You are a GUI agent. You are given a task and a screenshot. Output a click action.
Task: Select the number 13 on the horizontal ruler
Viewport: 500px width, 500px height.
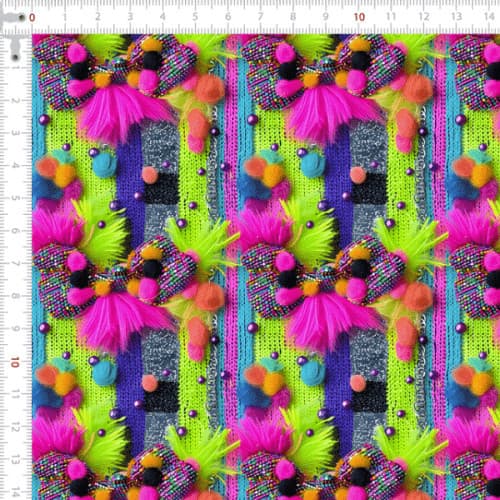pos(456,16)
